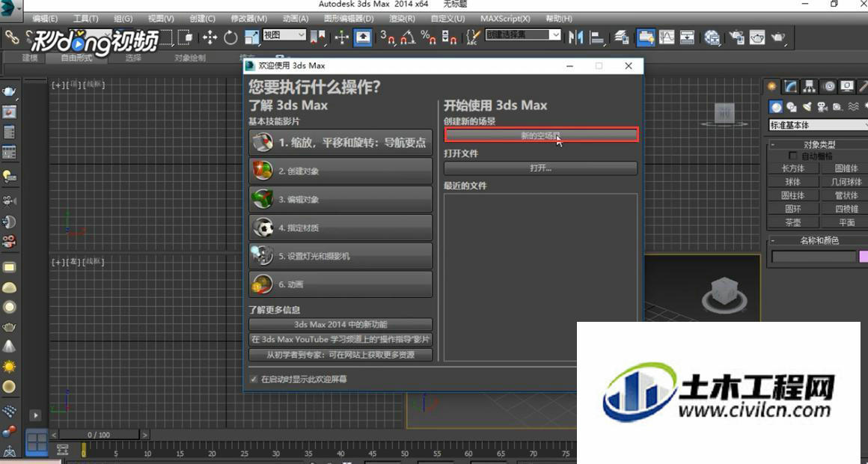Collapse the Name and Color (名称和颜色) rollout
Image resolution: width=868 pixels, height=464 pixels.
coord(819,240)
